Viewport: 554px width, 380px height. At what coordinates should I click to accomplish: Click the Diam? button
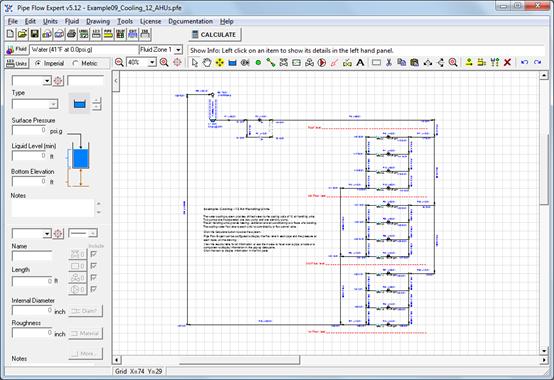click(86, 311)
